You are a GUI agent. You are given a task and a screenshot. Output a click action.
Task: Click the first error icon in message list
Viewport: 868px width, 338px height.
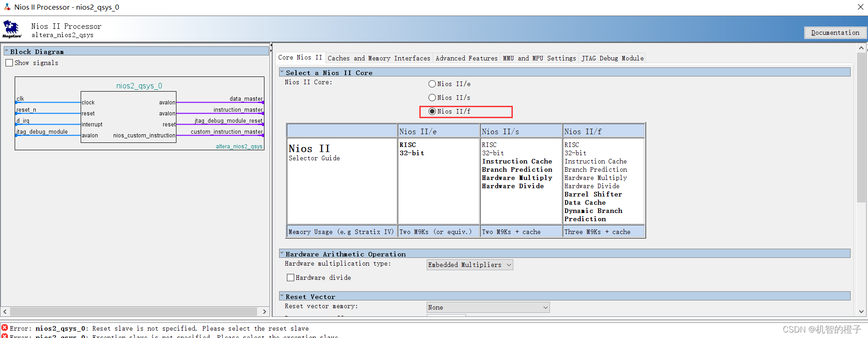(x=5, y=327)
